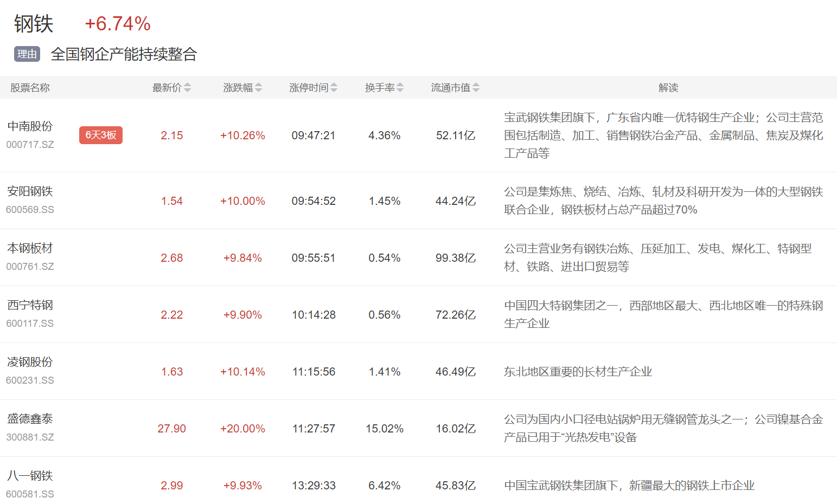Screen dimensions: 837x504
Task: Click the 换手率 sort arrows
Action: 400,88
